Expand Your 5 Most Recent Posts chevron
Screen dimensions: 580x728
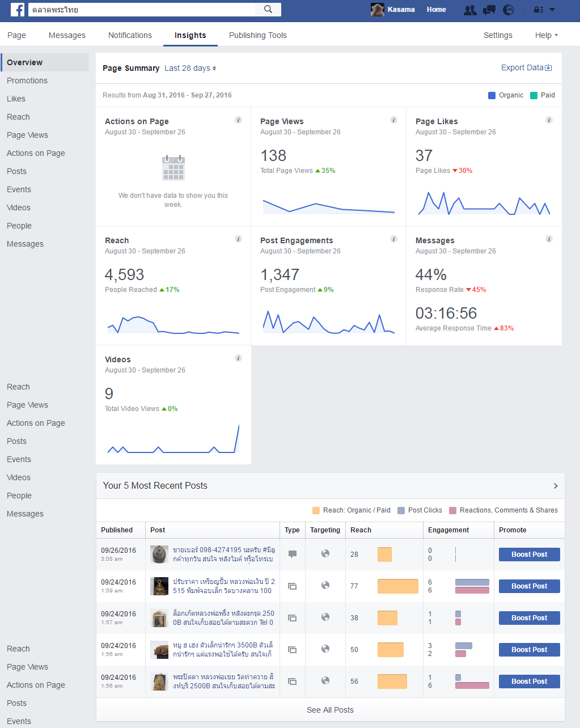[x=556, y=486]
